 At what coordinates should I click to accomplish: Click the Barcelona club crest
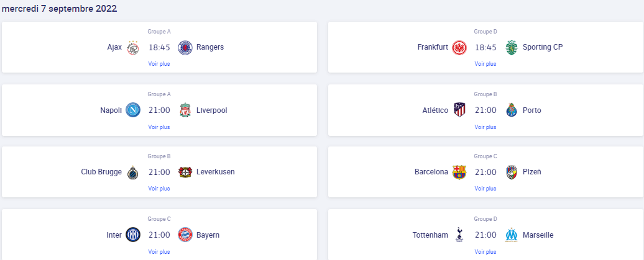(459, 173)
